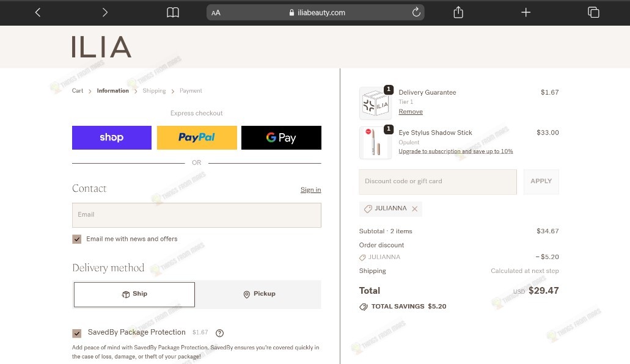Go forward with the browser forward arrow
This screenshot has height=364, width=630.
105,12
